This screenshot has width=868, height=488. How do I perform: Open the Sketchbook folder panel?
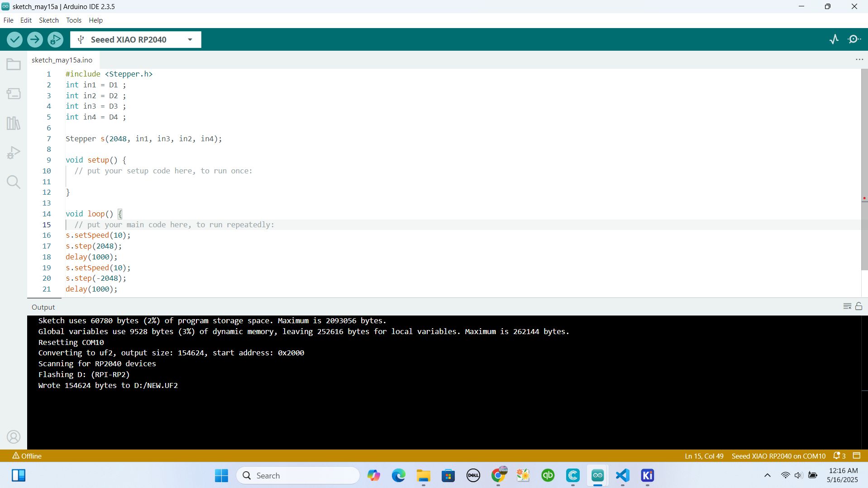(x=14, y=64)
